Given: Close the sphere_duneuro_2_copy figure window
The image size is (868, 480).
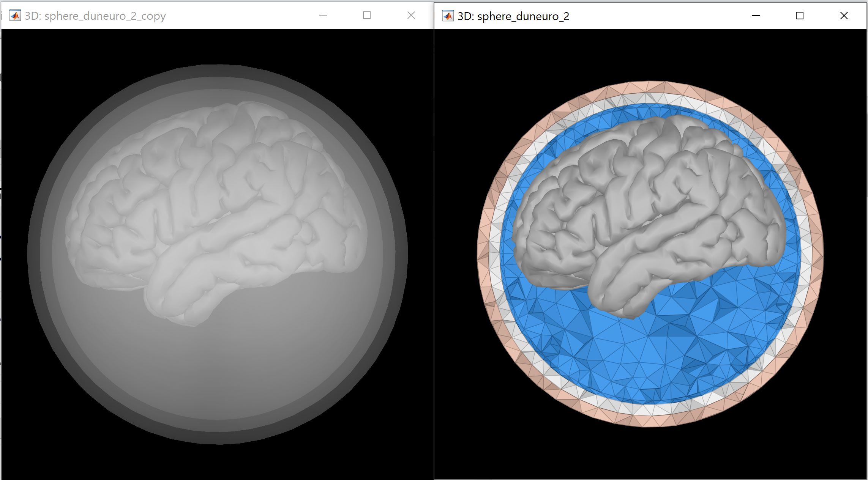Looking at the screenshot, I should (411, 16).
